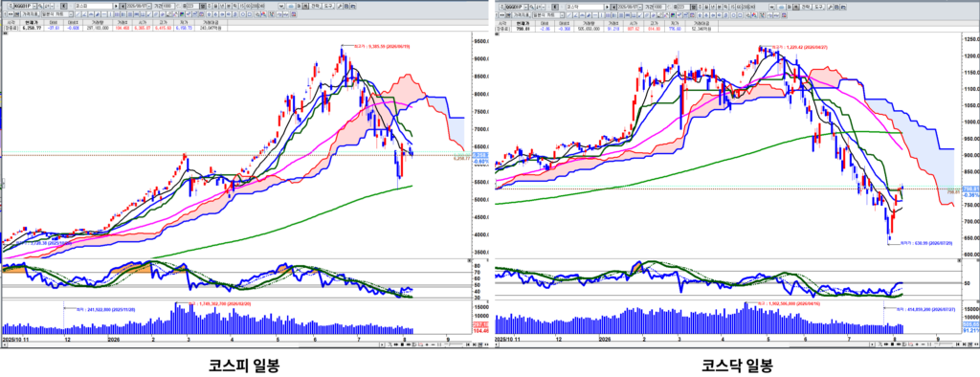980x377 pixels.
Task: Click the symbol search magnifier in KOSPI window
Action: [x=40, y=6]
